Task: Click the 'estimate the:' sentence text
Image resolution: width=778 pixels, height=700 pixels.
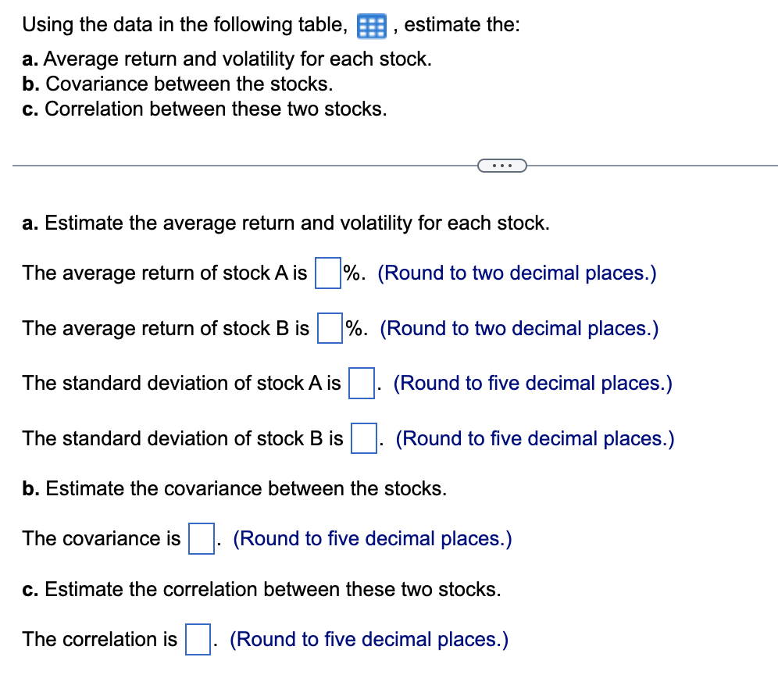Action: pos(462,24)
